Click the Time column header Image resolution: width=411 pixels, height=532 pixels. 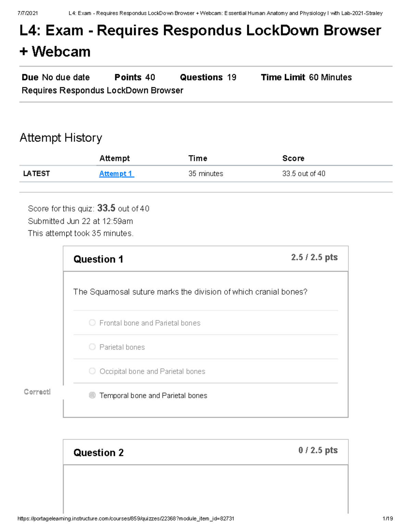[198, 158]
